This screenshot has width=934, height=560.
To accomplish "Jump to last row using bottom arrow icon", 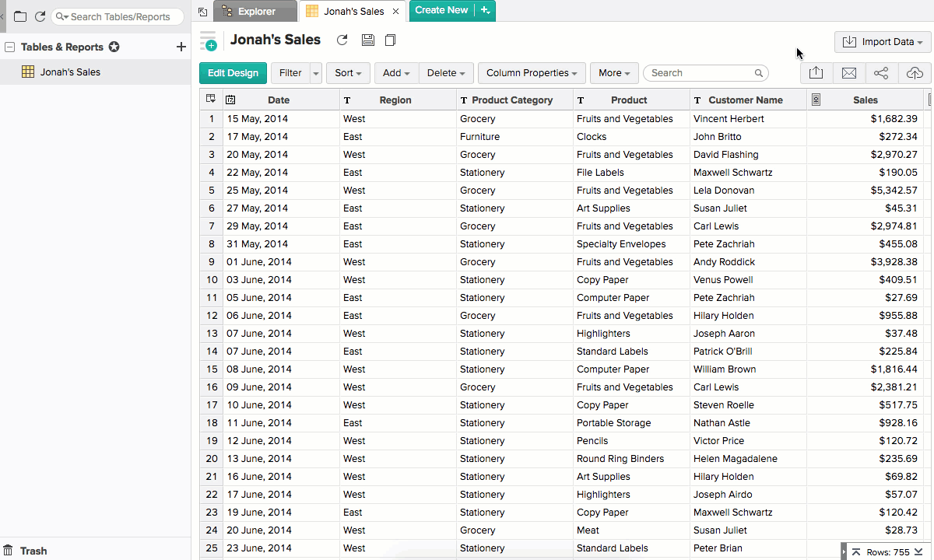I will click(x=920, y=552).
